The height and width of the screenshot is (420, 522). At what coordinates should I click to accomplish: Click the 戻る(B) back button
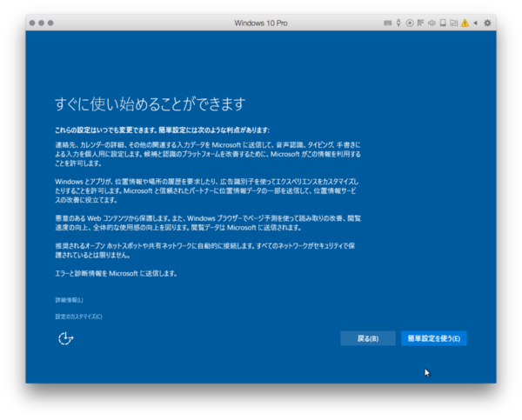point(368,338)
